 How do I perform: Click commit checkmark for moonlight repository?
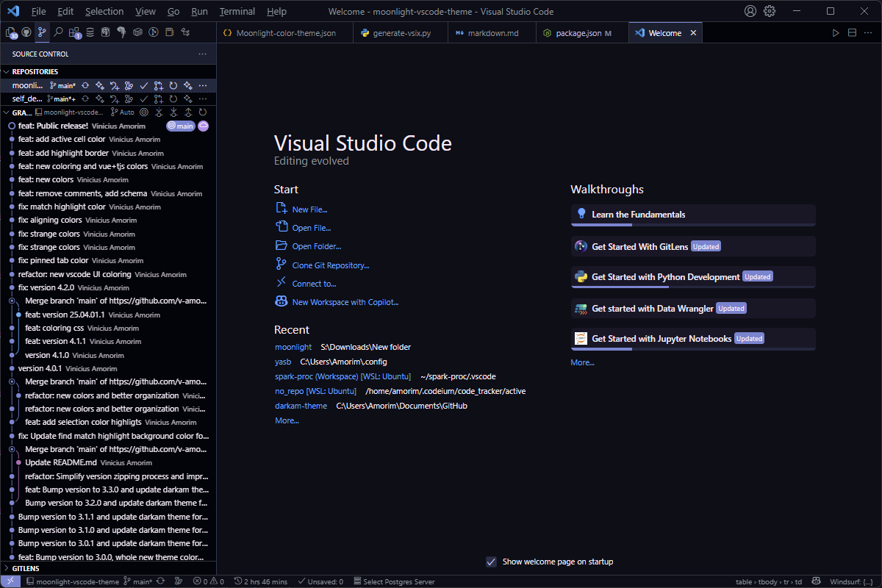coord(144,86)
